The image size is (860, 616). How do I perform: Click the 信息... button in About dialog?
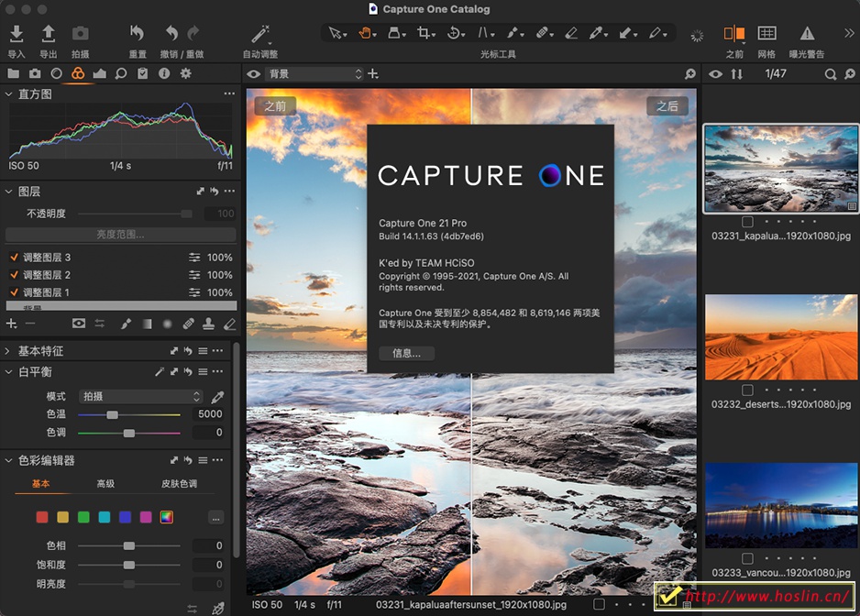406,353
